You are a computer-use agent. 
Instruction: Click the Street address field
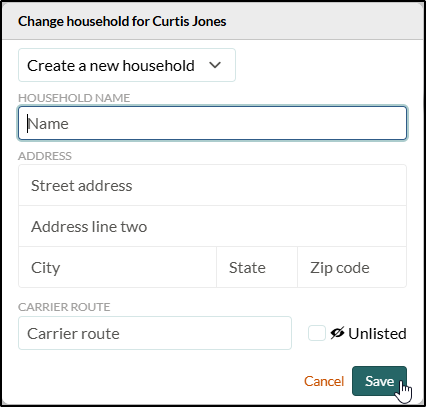(x=212, y=185)
